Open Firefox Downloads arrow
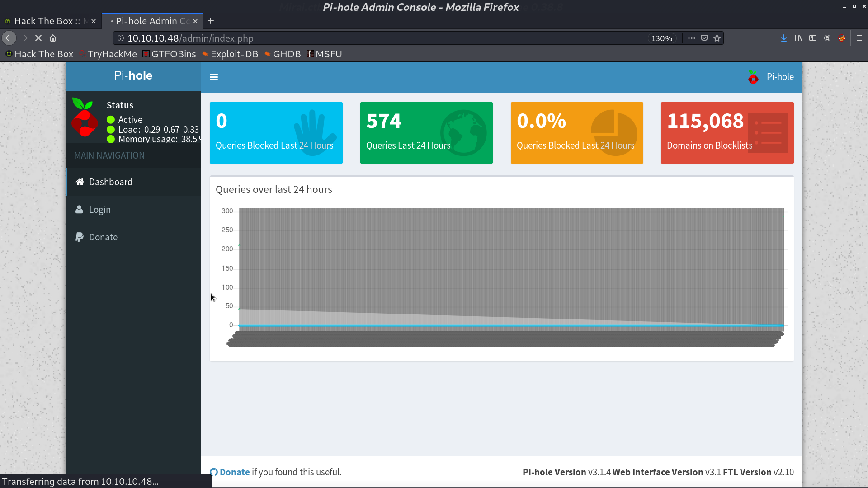Screen dimensions: 868x488 784,38
